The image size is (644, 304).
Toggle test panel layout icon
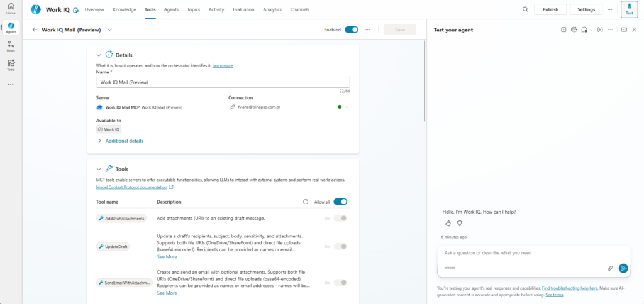click(624, 30)
